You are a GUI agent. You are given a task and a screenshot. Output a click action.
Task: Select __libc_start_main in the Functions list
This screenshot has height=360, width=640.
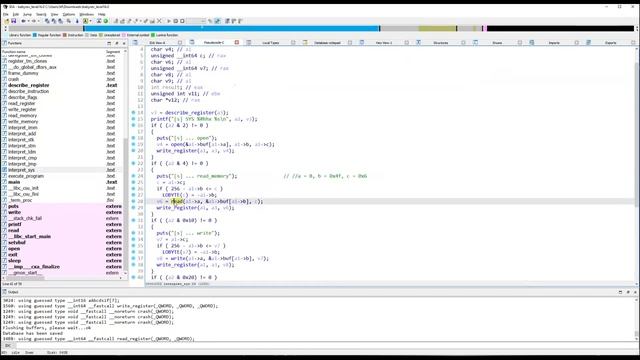click(29, 236)
